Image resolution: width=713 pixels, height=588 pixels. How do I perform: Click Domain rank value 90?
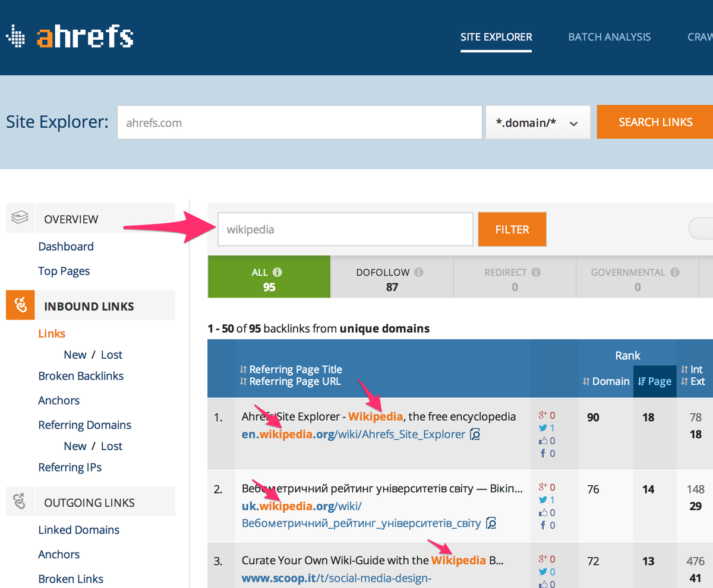coord(593,418)
